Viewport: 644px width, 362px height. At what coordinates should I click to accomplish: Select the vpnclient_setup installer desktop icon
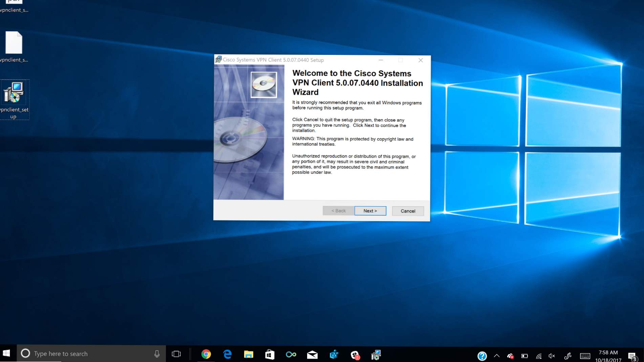[14, 100]
